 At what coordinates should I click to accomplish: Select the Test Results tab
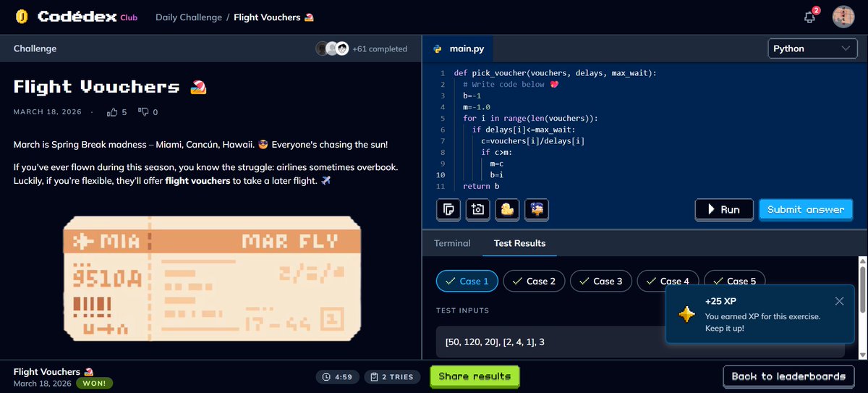pos(519,243)
